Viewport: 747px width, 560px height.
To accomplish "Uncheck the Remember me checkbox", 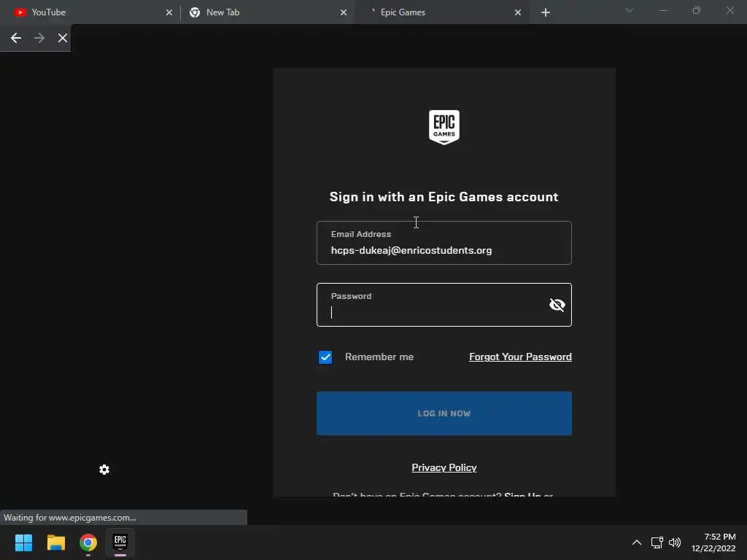I will pos(325,357).
